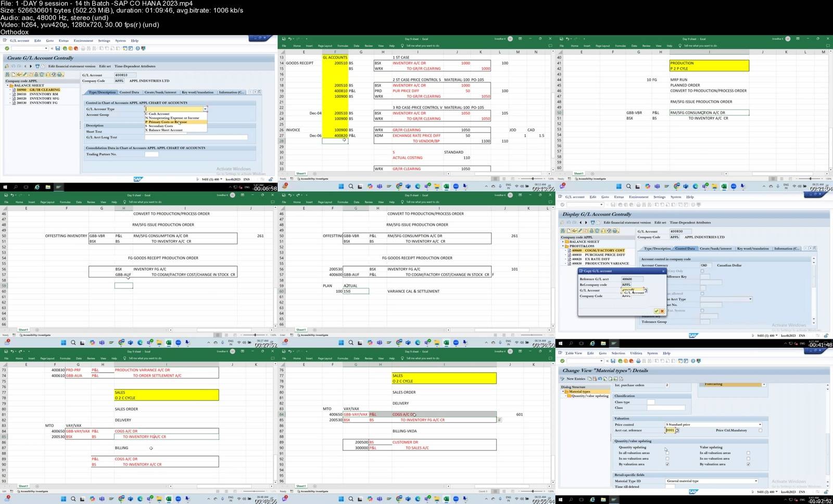833x504 pixels.
Task: Click Time-Dependent Attributes in Display G/L Account window
Action: [690, 222]
